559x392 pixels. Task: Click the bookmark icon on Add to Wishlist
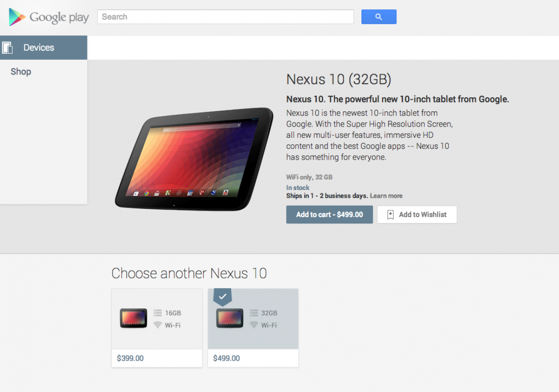(x=390, y=215)
